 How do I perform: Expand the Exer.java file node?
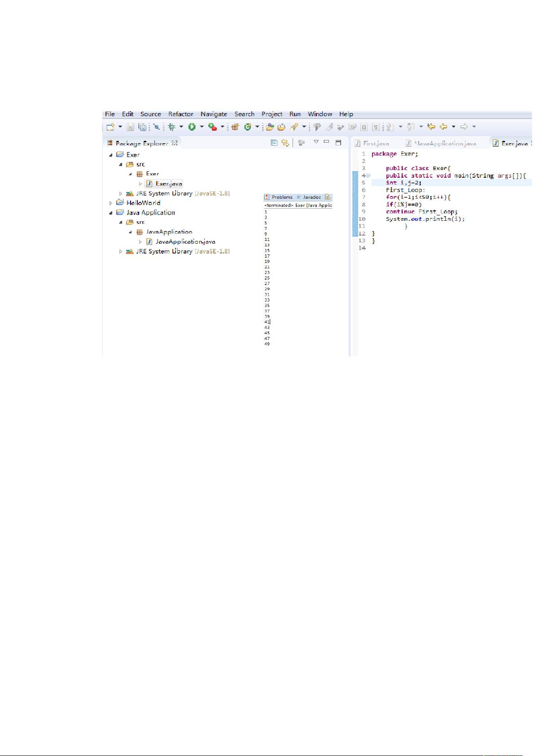[x=140, y=184]
